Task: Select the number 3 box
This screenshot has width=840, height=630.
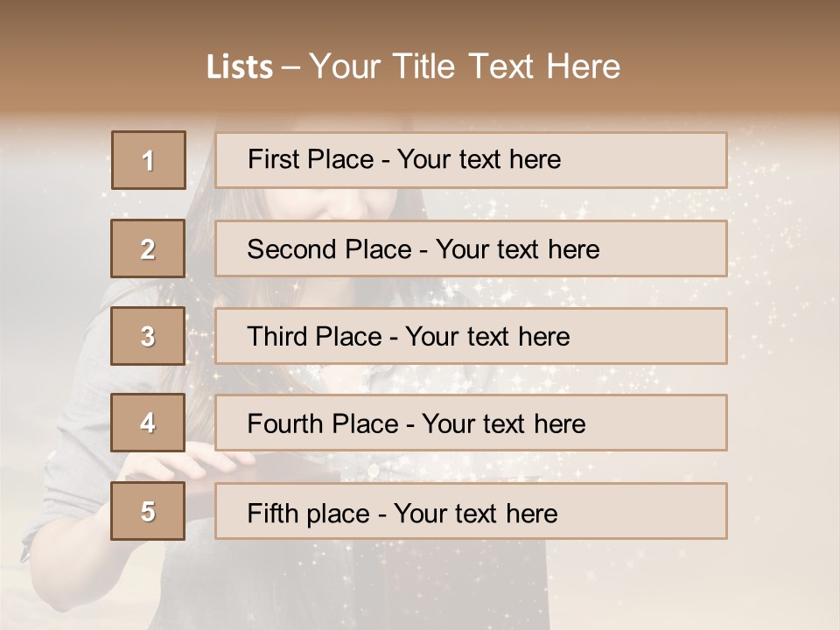Action: (x=148, y=336)
